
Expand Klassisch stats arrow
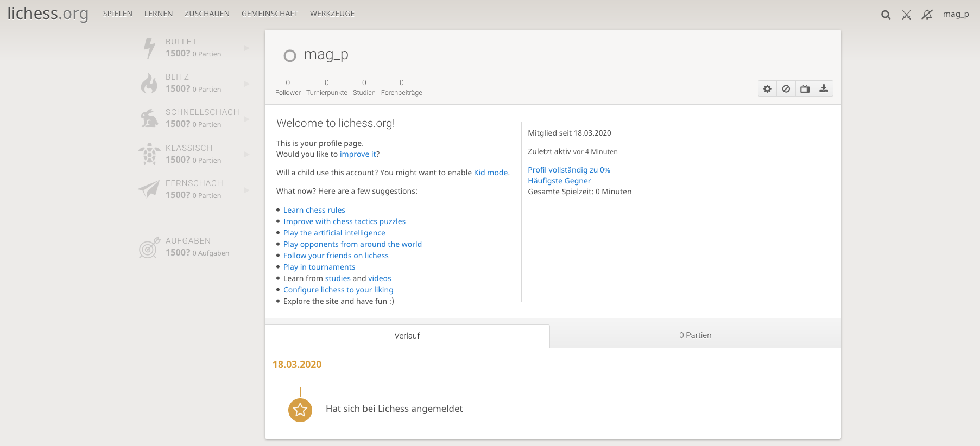(246, 155)
